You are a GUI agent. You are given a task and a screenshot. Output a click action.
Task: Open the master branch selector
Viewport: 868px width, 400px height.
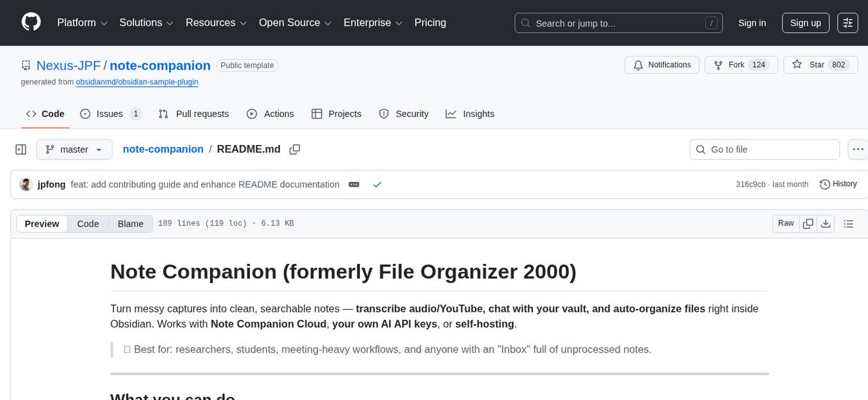(74, 149)
